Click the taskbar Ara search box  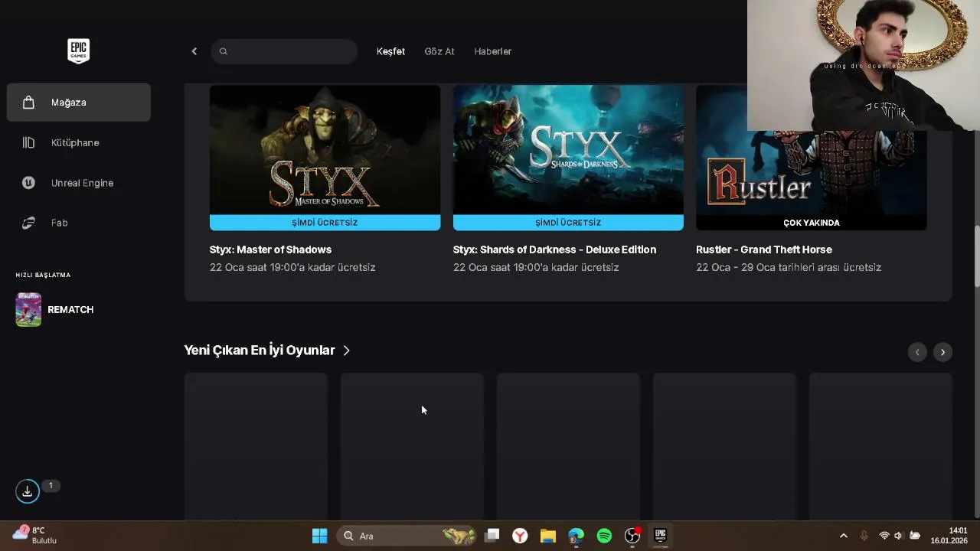pyautogui.click(x=408, y=536)
